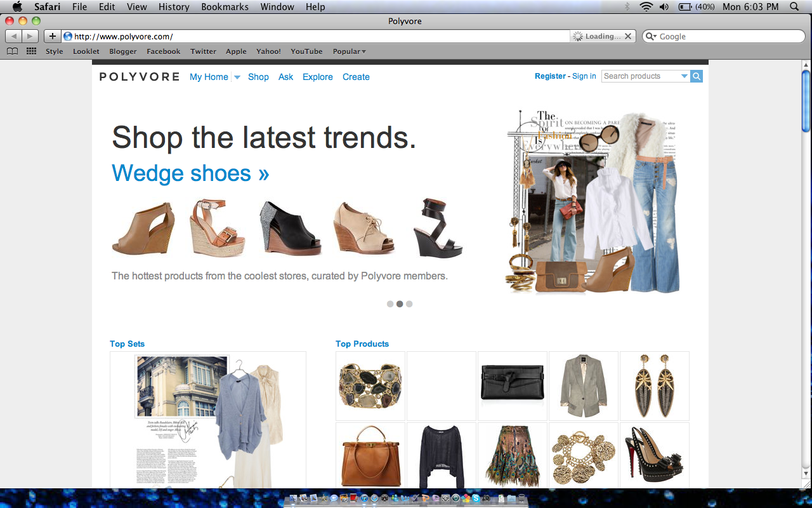
Task: Click the Google search magnifier dropdown
Action: pyautogui.click(x=651, y=36)
